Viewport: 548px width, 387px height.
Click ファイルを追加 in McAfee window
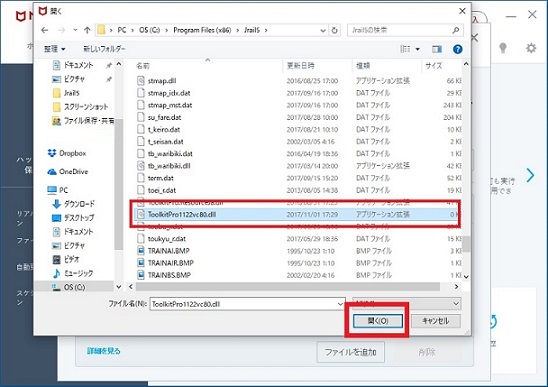coord(351,352)
